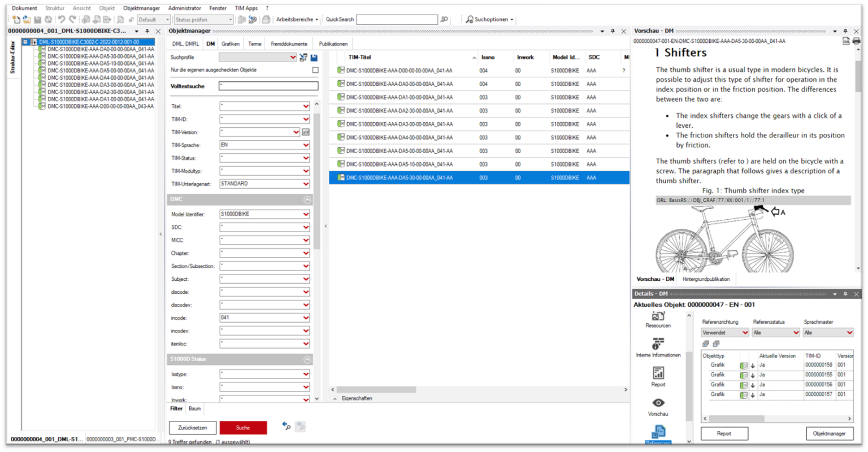Click the previous search back-arrow icon
868x452 pixels.
point(287,427)
